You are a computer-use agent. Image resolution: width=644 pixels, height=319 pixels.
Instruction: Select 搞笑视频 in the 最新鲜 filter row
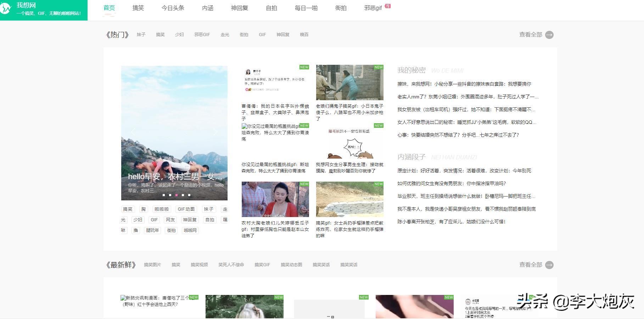tap(199, 264)
